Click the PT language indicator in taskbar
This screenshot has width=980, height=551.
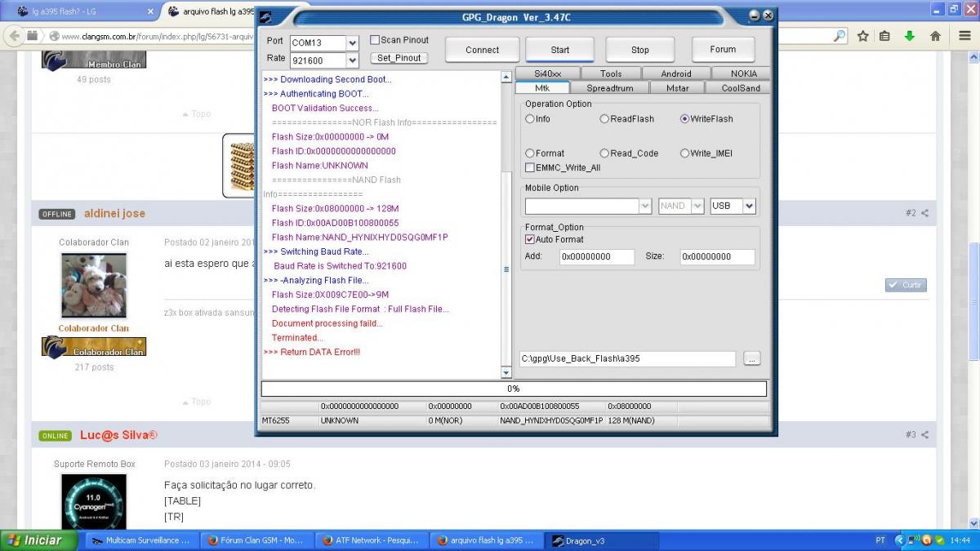coord(880,540)
